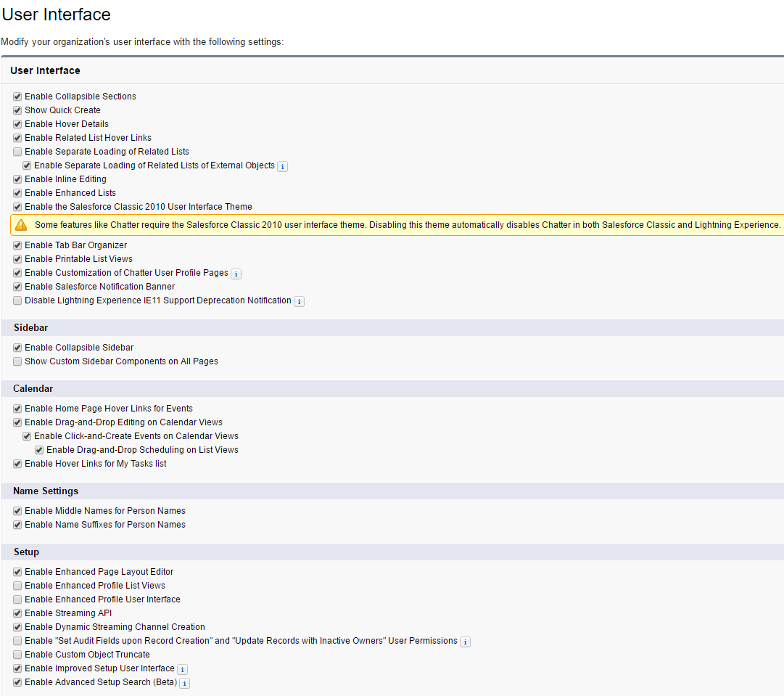Click the yellow warning icon in Chatter notice
Screen dimensions: 784x696
pyautogui.click(x=21, y=225)
